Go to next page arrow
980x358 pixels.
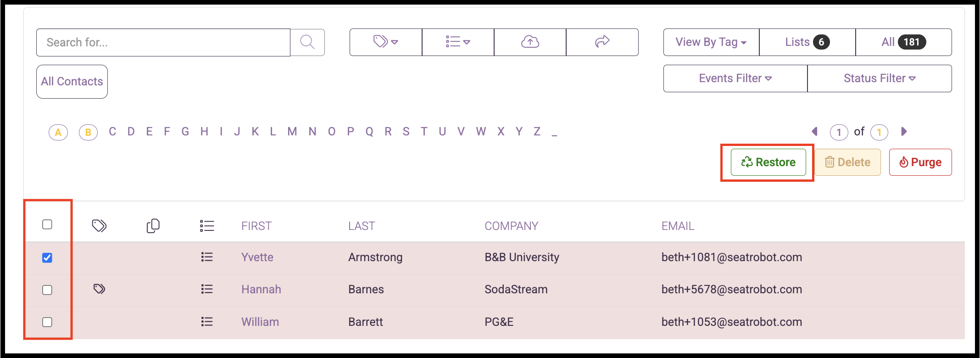[904, 132]
